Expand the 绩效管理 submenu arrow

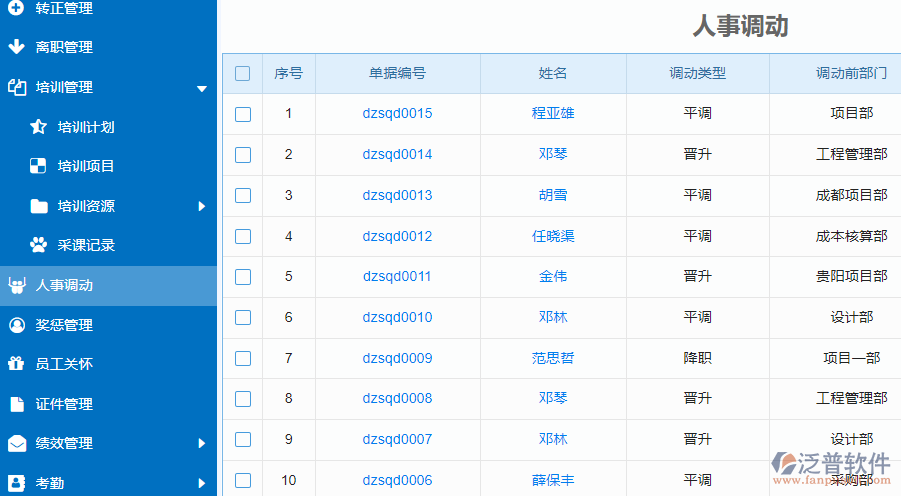202,443
